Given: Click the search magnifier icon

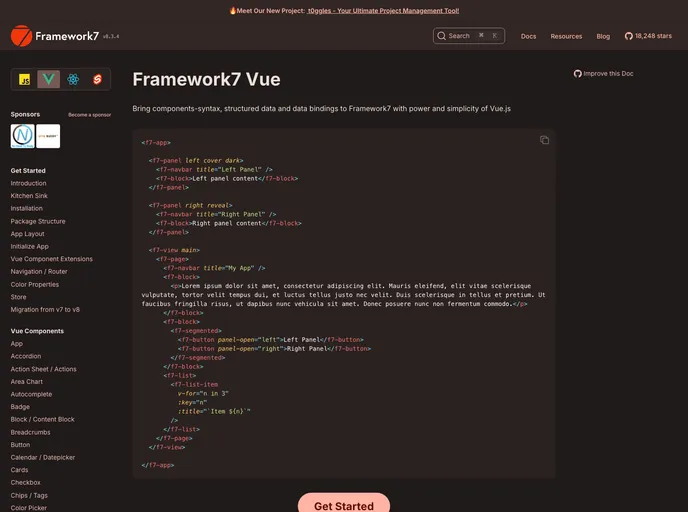Looking at the screenshot, I should click(441, 36).
